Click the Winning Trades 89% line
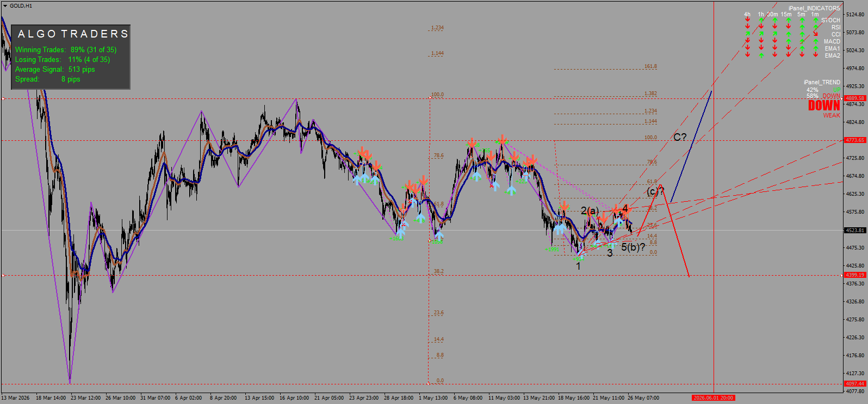The height and width of the screenshot is (404, 868). (x=66, y=49)
